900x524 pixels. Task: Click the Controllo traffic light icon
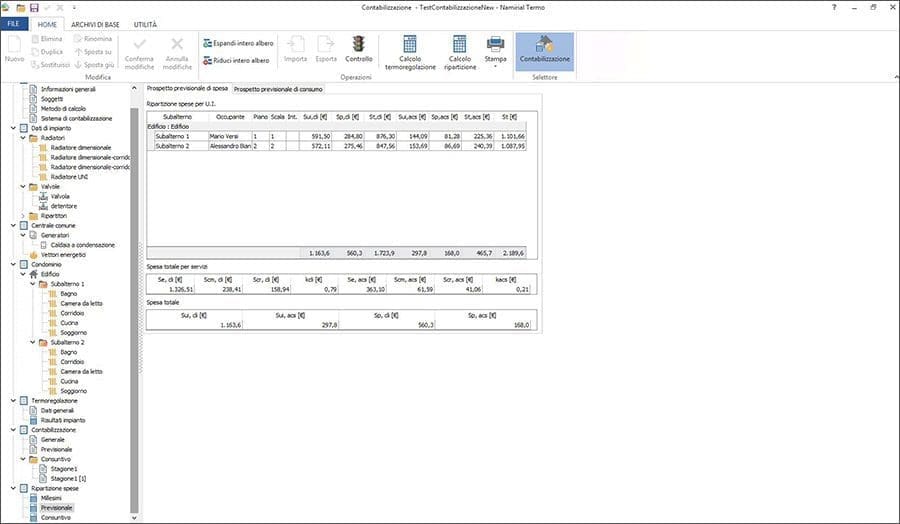point(358,44)
